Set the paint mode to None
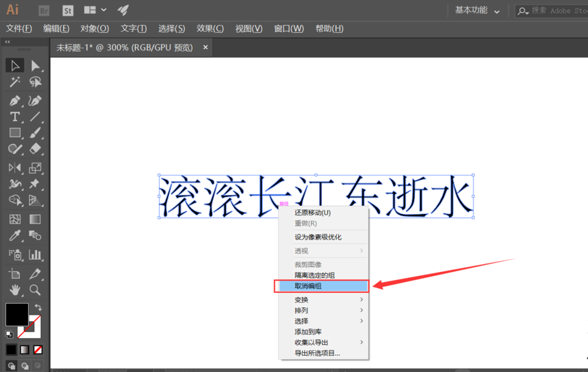Screen dimensions: 588x372 click(38, 350)
